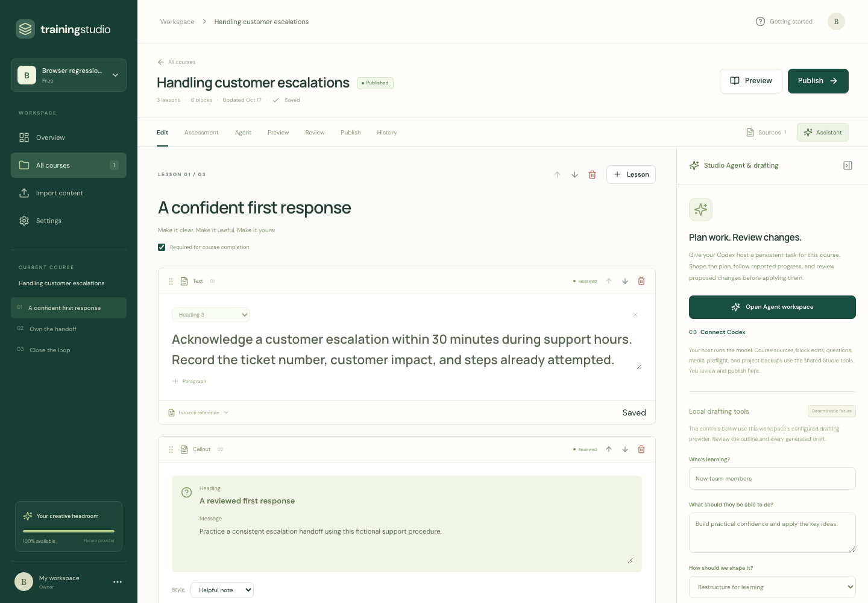Collapse the Studio Agent panel icon

coord(848,165)
